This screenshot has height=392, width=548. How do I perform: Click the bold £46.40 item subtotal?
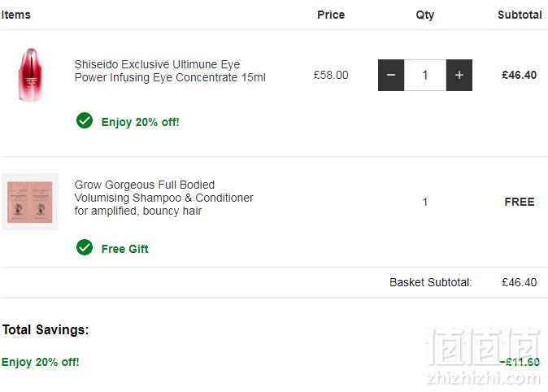[520, 75]
